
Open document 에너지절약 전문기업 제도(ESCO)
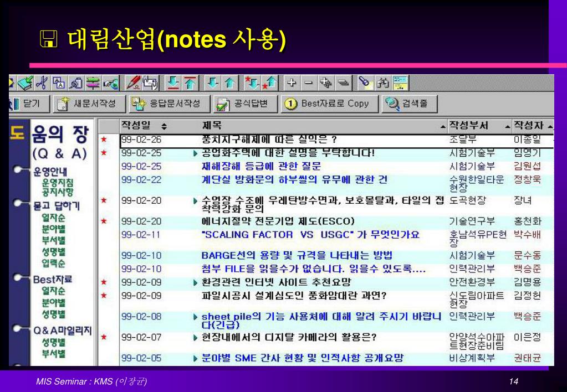(278, 221)
